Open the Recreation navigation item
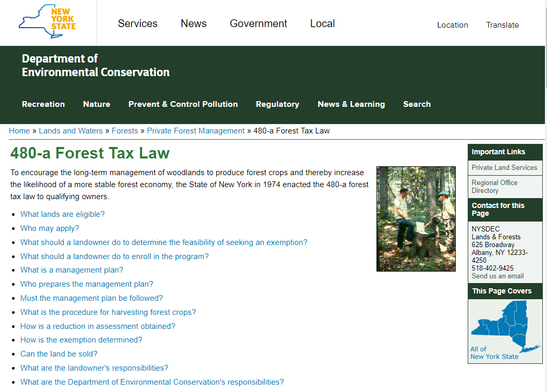Image resolution: width=547 pixels, height=392 pixels. [43, 104]
